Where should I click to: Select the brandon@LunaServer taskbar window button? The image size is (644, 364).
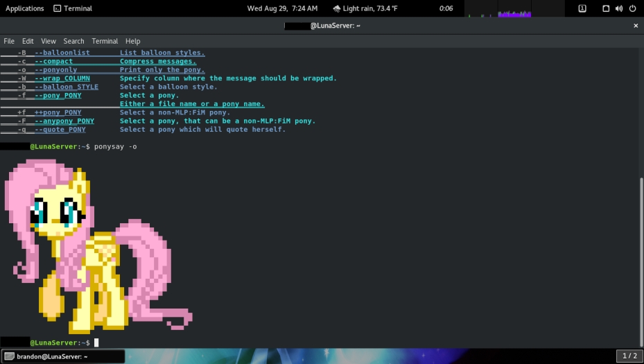(x=62, y=356)
